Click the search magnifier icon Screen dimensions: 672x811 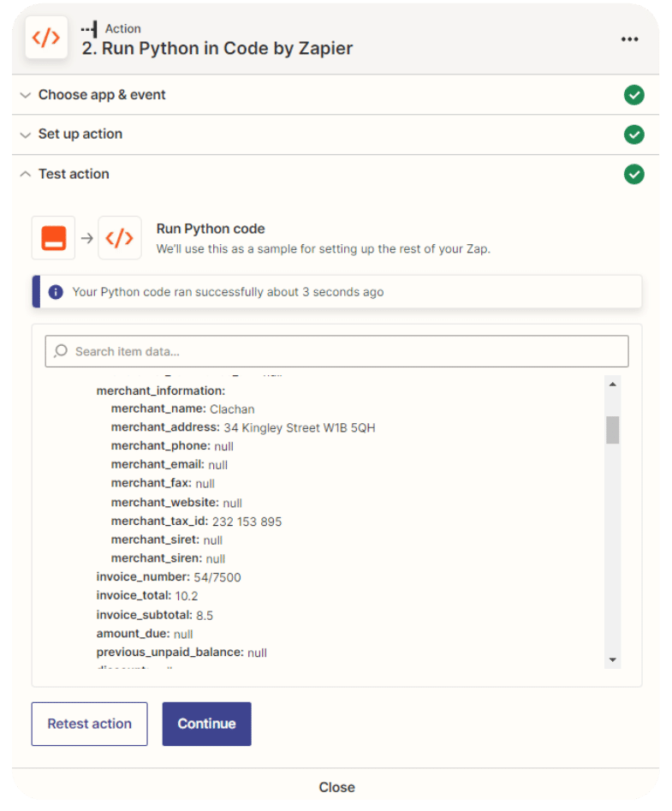(x=61, y=351)
